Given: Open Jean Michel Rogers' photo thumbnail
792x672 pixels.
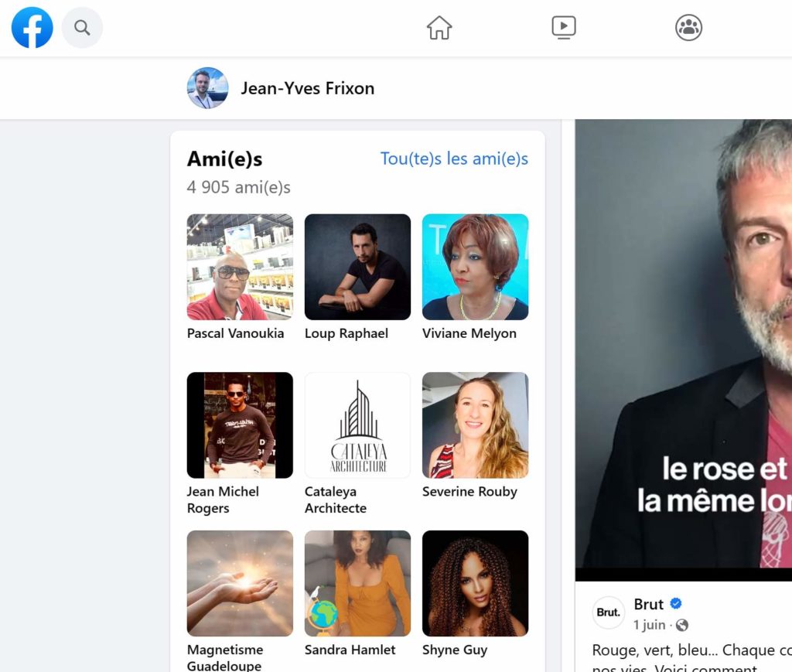Looking at the screenshot, I should coord(240,425).
